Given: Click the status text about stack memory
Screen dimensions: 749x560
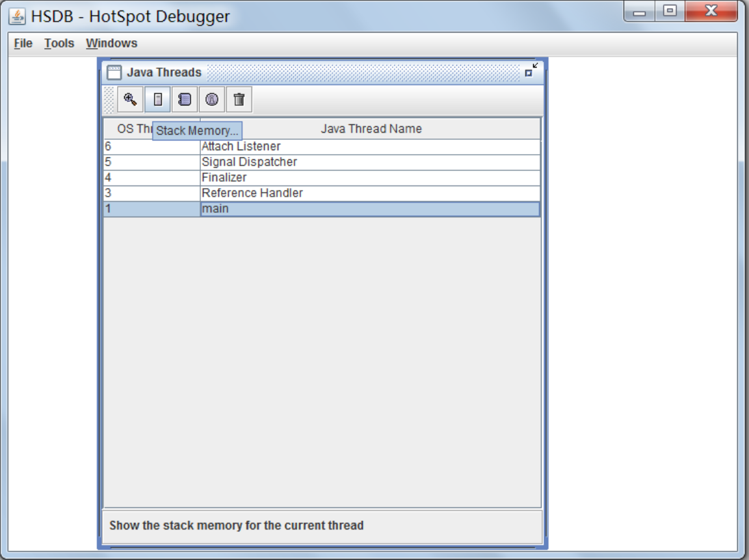Looking at the screenshot, I should [x=237, y=526].
